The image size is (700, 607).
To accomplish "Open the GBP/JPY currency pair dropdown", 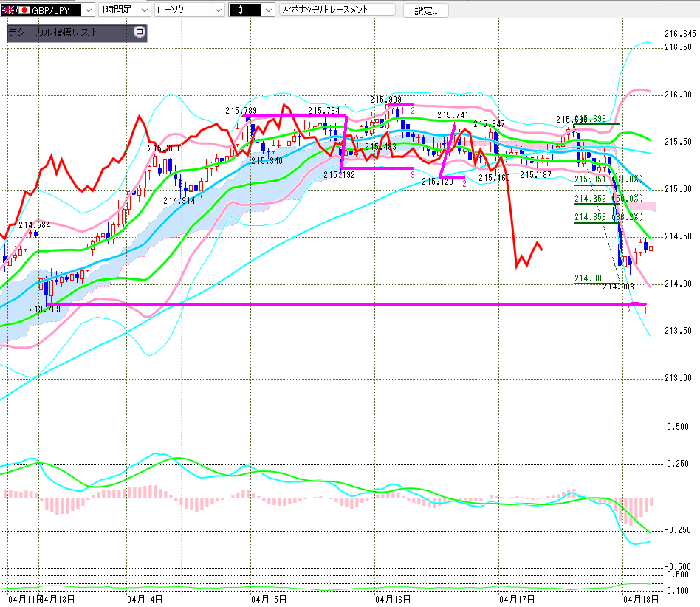I will coord(88,10).
